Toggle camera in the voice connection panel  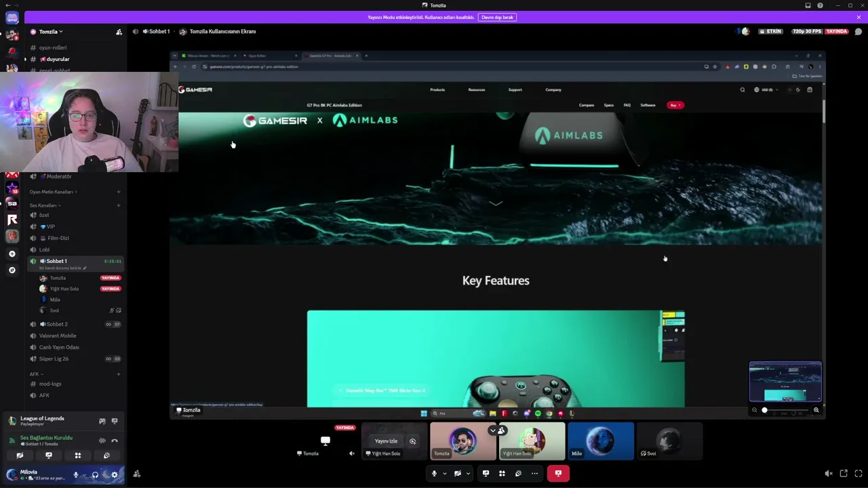pos(20,455)
